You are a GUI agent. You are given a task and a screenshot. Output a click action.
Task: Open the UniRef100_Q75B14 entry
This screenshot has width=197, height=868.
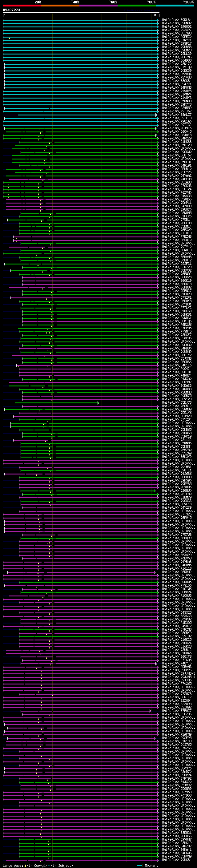[x=176, y=220]
